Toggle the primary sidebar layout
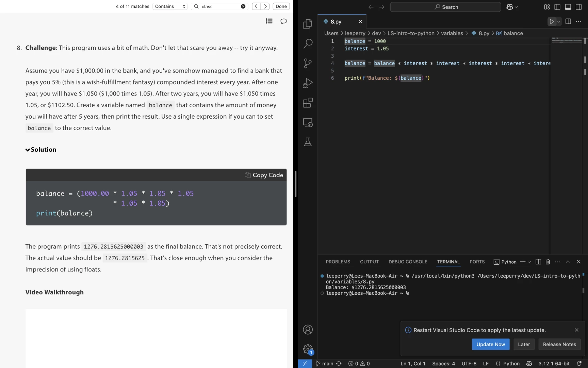This screenshot has width=588, height=368. (x=557, y=7)
